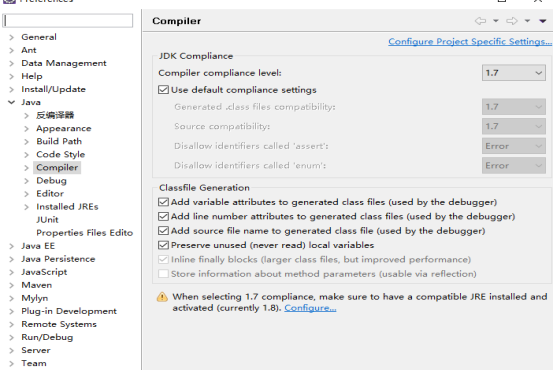
Task: Open Disallow identifiers called 'enum' dropdown
Action: [x=513, y=165]
